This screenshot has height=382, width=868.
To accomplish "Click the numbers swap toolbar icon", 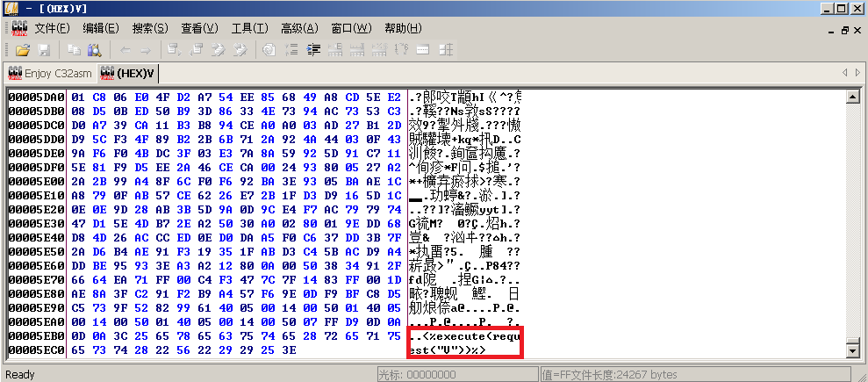I will pos(401,50).
